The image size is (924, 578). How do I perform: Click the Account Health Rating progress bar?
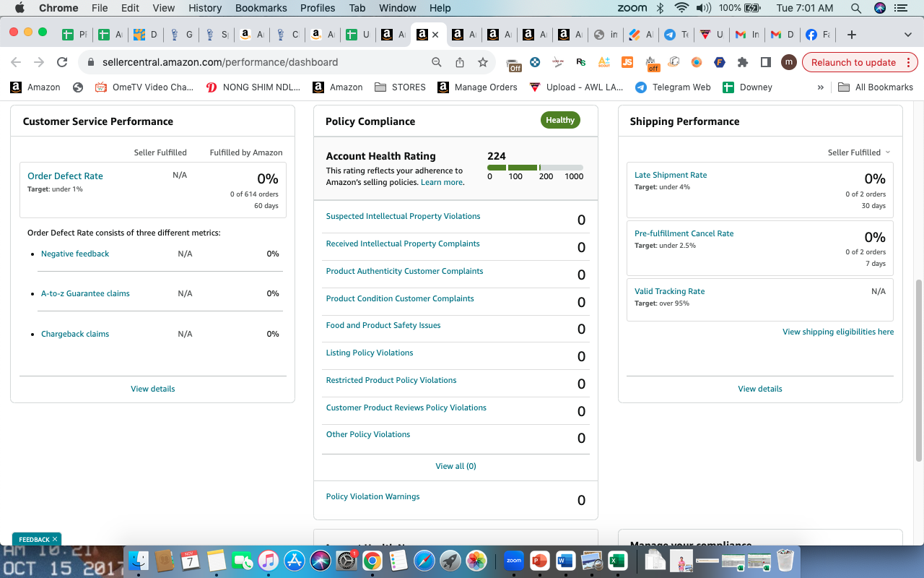(535, 168)
